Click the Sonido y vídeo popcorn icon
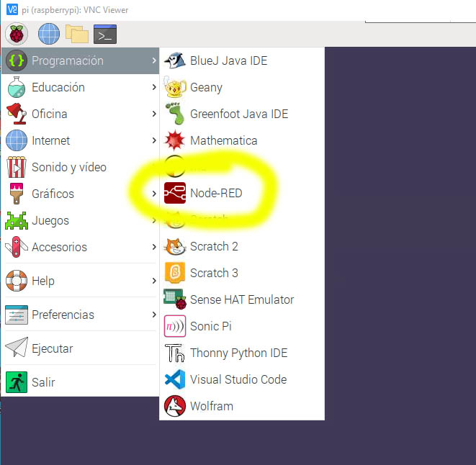 tap(17, 167)
